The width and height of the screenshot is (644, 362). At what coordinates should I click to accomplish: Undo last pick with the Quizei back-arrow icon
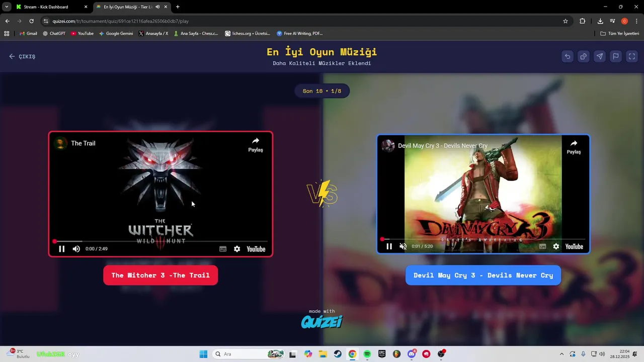[x=568, y=56]
